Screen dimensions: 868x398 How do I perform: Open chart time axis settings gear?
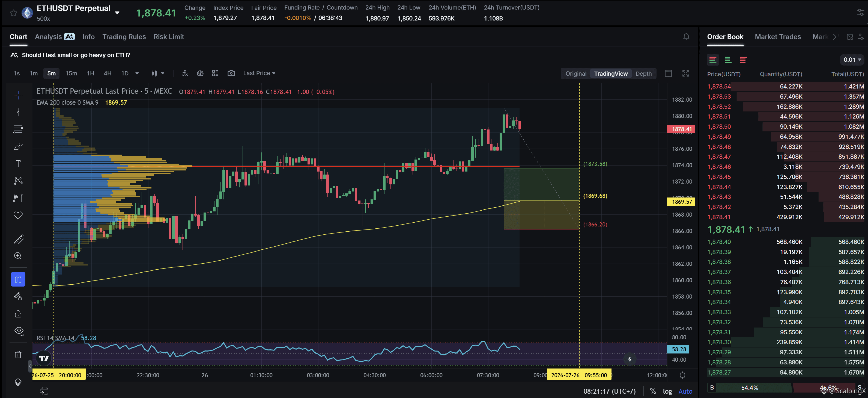point(682,375)
